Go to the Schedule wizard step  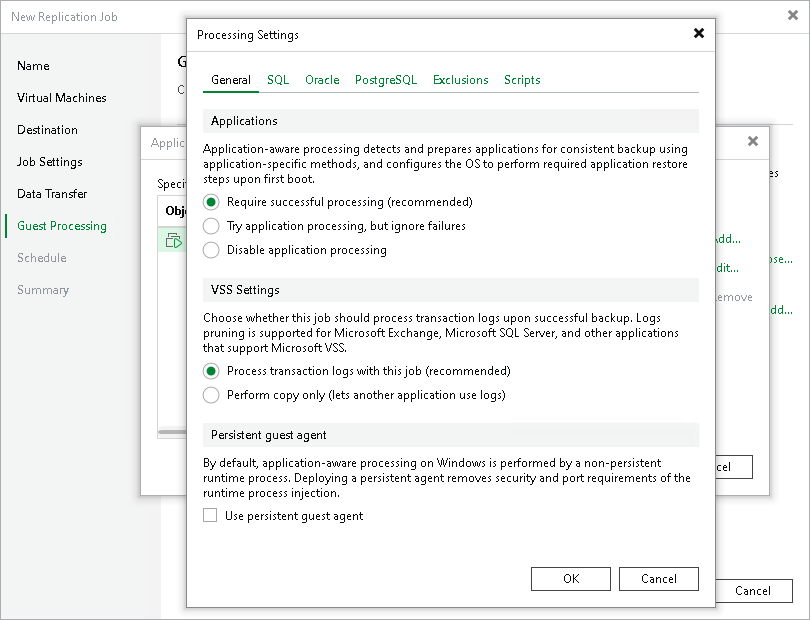pyautogui.click(x=41, y=258)
